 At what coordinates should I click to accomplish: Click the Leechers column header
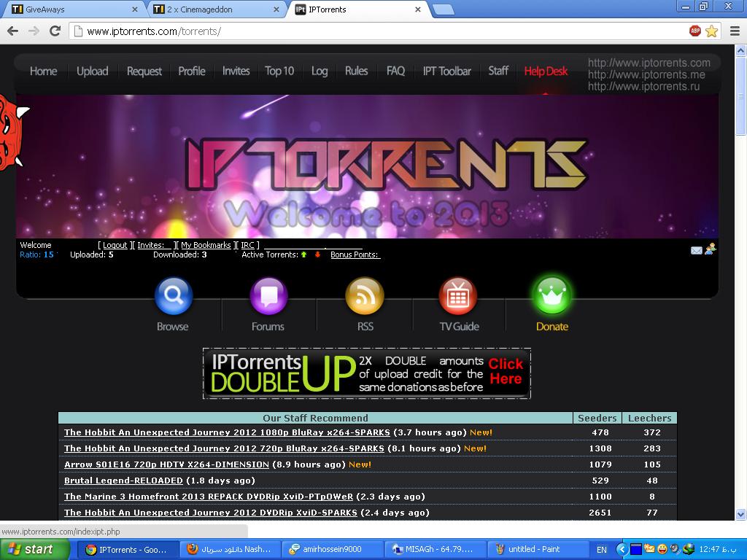click(x=650, y=418)
